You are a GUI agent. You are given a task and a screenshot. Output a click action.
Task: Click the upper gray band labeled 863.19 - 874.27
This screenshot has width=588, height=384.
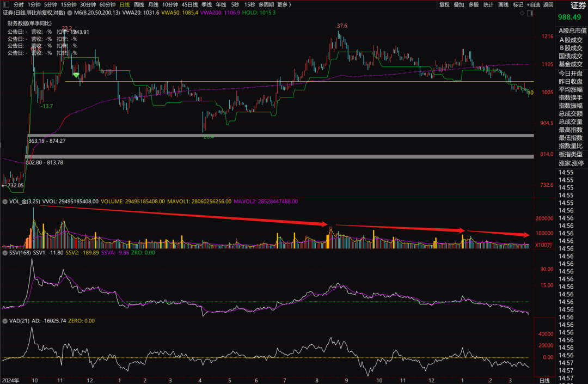pos(280,136)
